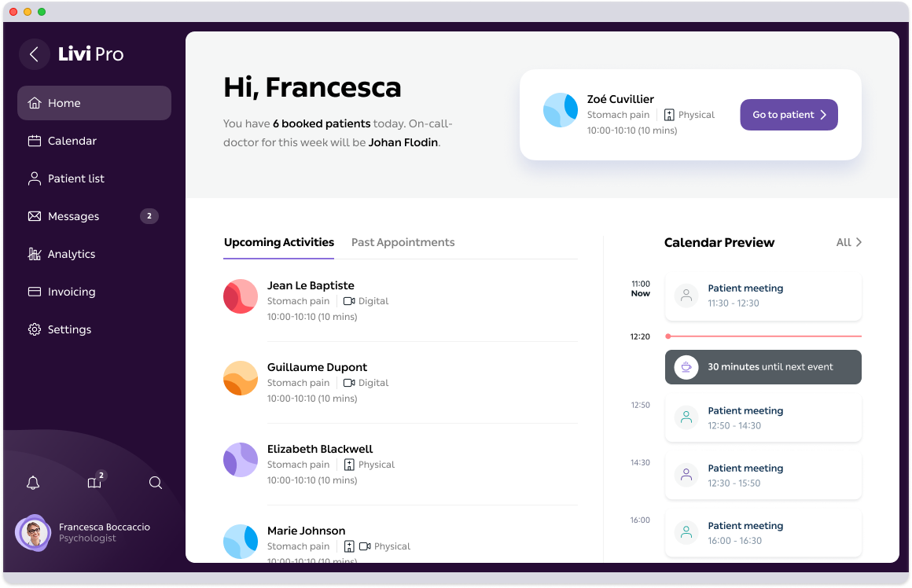Screen dimensions: 912x588
Task: Open the book icon with badge 2
Action: click(94, 483)
